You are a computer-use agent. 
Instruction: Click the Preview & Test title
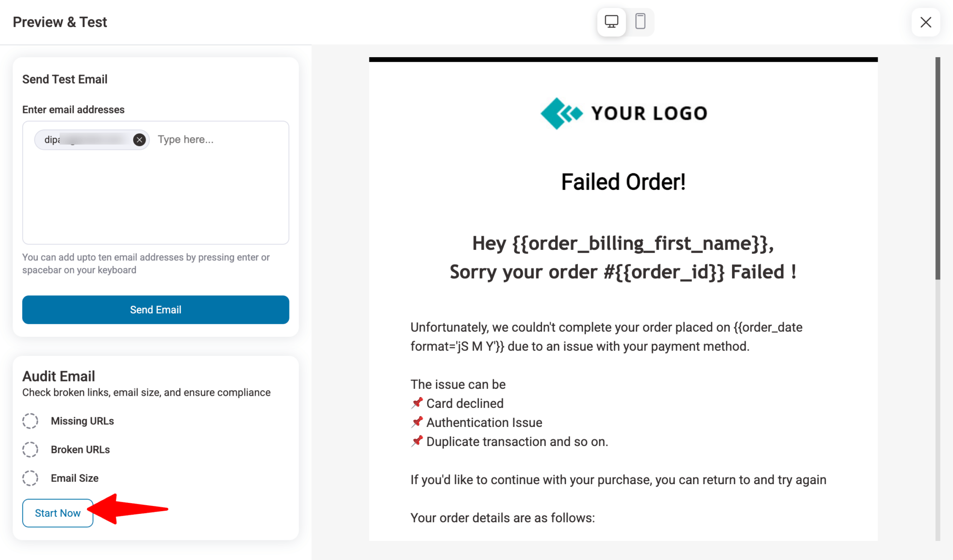(60, 22)
